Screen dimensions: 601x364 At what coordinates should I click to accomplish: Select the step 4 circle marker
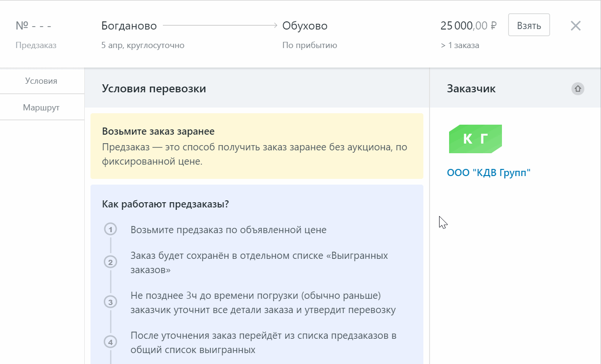110,342
